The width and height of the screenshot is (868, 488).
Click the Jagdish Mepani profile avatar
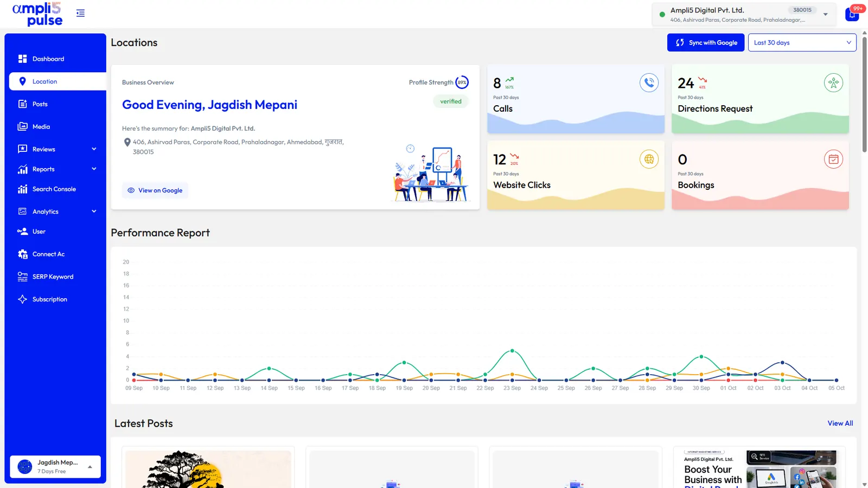tap(25, 466)
